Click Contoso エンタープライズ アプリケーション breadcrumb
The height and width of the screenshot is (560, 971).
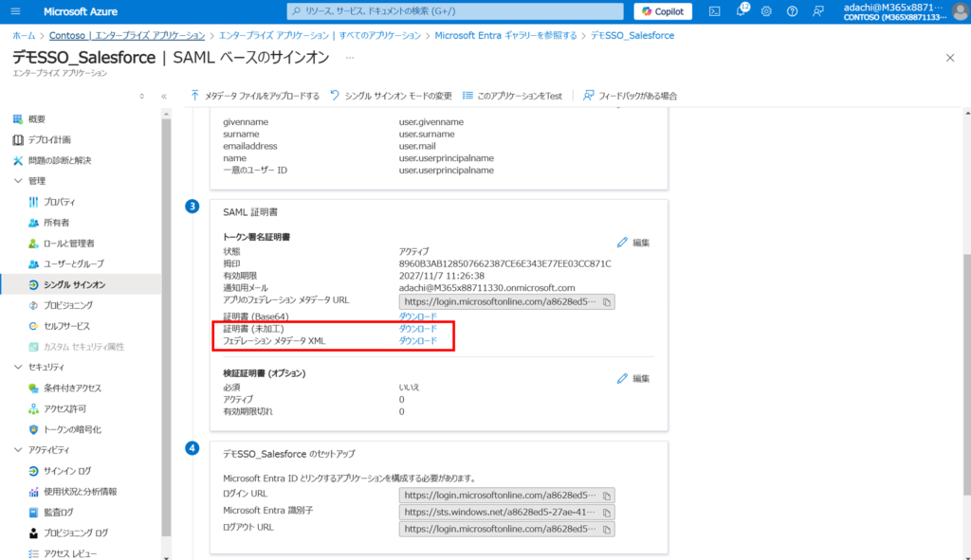point(127,35)
